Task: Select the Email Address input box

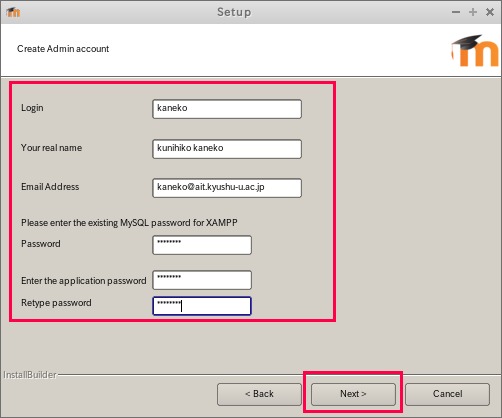Action: [227, 188]
